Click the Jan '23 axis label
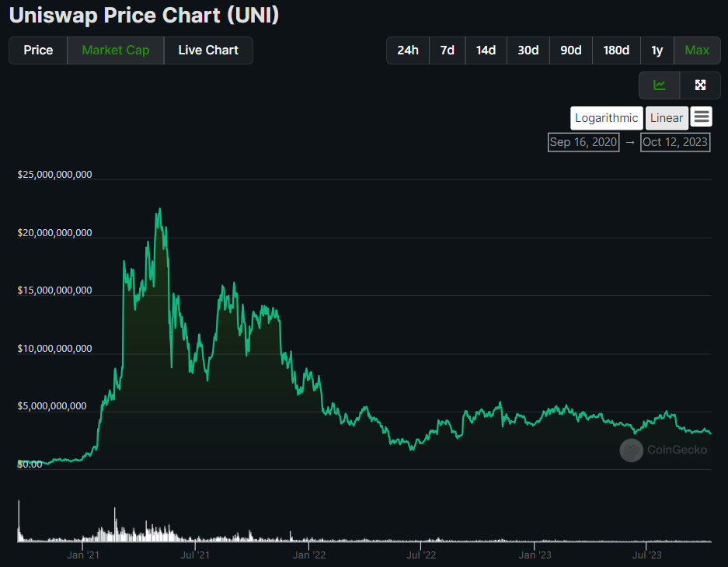Image resolution: width=728 pixels, height=567 pixels. [535, 555]
